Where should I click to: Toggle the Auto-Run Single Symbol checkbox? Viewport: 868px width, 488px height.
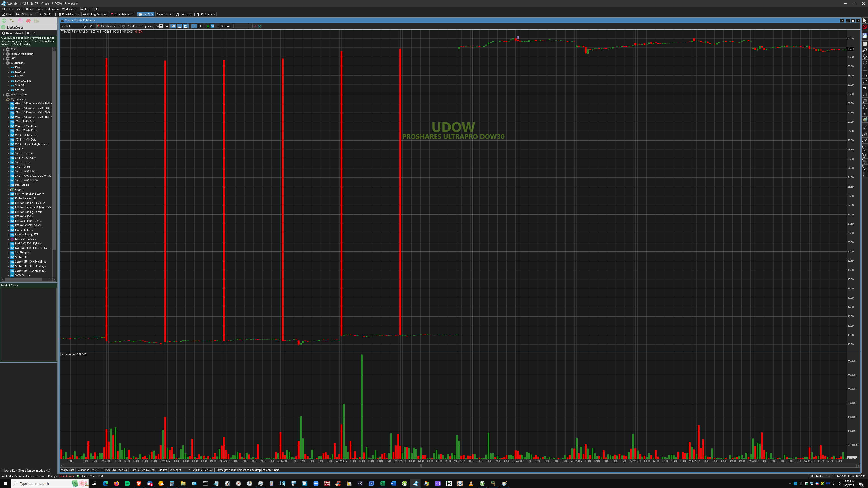point(3,470)
